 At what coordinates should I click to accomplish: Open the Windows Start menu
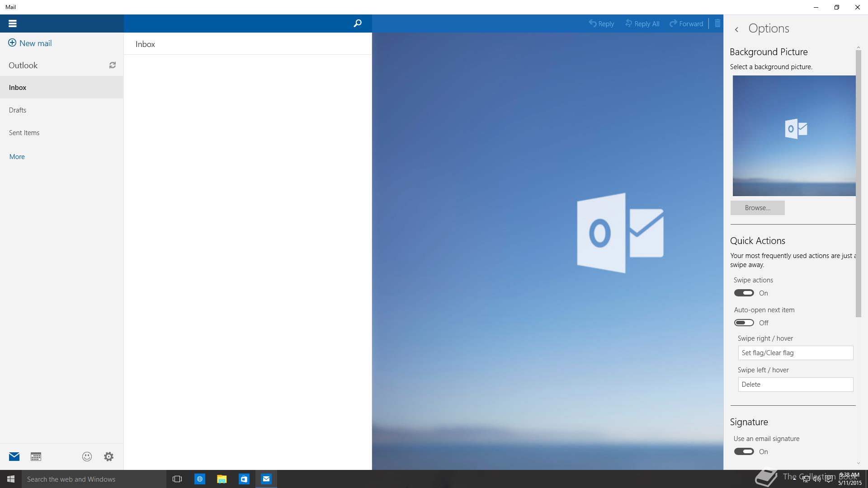pos(11,479)
